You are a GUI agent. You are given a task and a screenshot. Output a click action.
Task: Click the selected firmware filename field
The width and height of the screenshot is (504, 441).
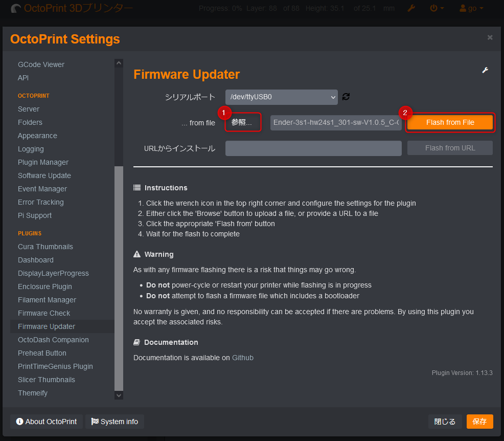[x=336, y=123]
